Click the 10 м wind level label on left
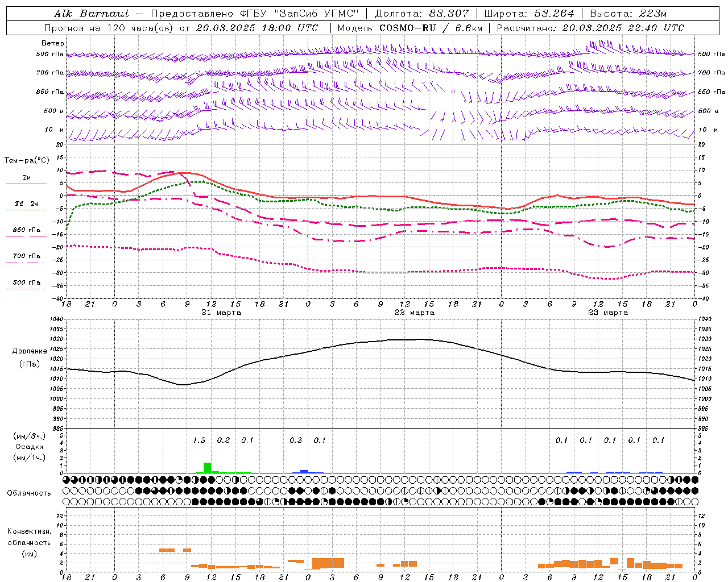This screenshot has height=582, width=728. click(55, 130)
